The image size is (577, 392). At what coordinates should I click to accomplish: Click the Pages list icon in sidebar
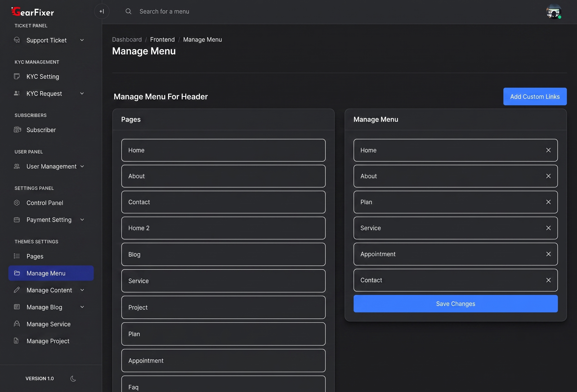17,256
